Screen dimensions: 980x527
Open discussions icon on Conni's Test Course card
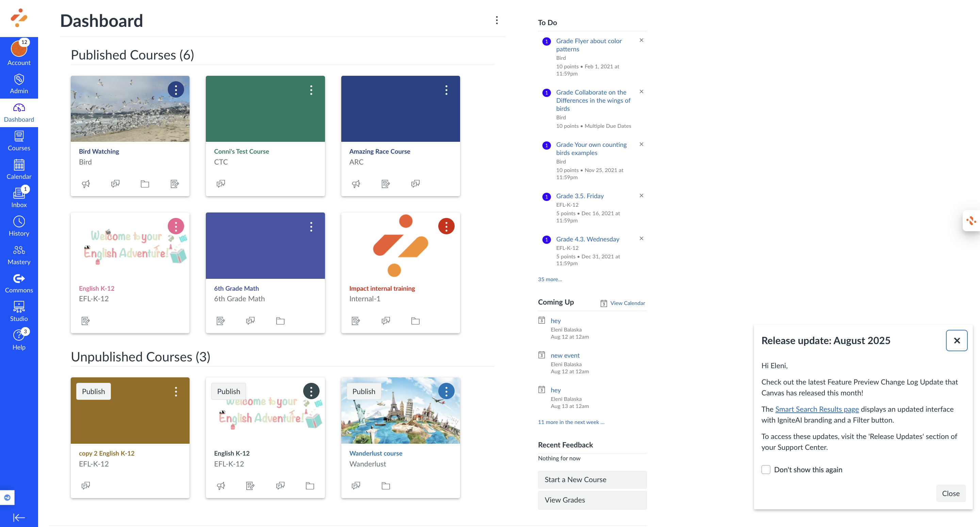coord(220,184)
